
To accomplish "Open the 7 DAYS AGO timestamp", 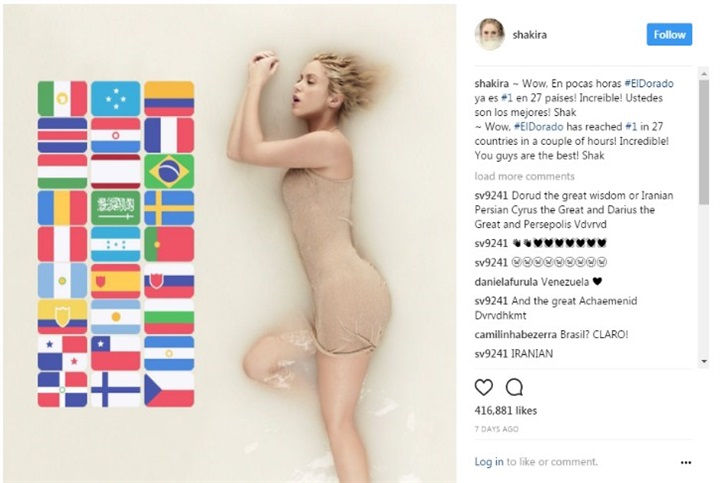I will click(496, 429).
